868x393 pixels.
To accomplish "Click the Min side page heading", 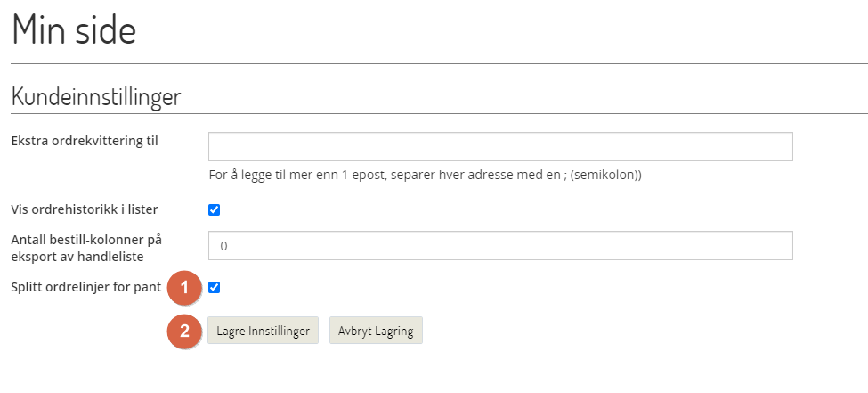I will [x=74, y=30].
